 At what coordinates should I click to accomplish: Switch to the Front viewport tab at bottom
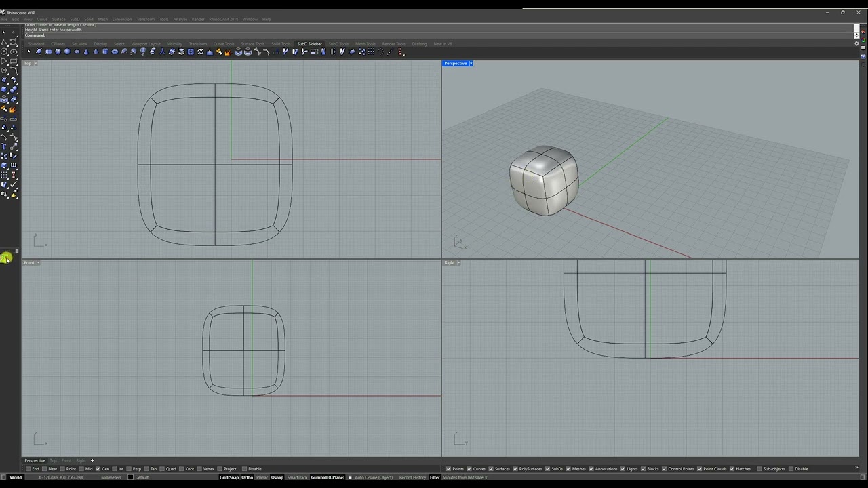click(x=66, y=460)
